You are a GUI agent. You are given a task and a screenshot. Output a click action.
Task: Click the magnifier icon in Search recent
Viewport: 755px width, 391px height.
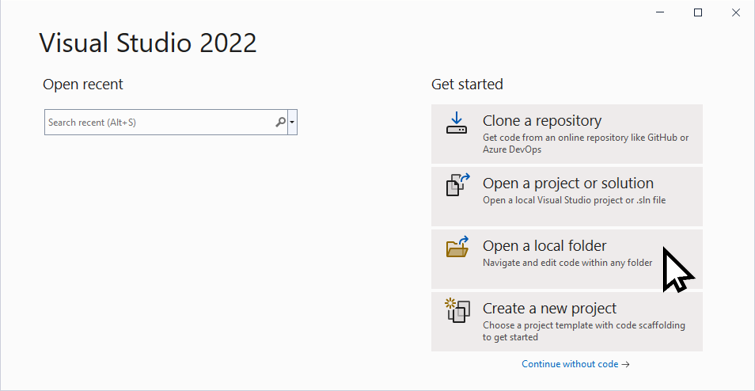[x=280, y=122]
